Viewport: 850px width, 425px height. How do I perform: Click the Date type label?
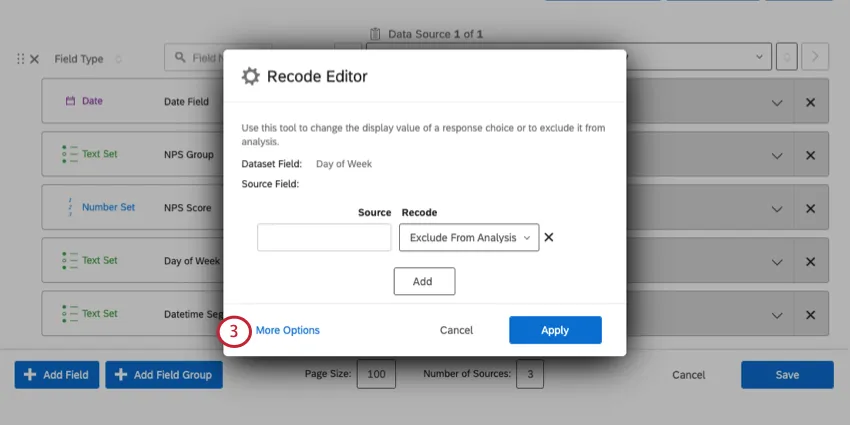92,101
